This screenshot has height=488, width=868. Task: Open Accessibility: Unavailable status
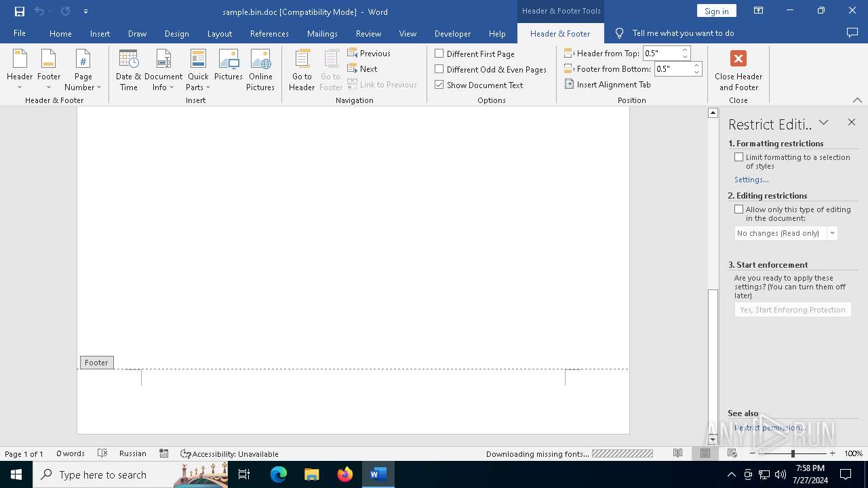[x=229, y=453]
